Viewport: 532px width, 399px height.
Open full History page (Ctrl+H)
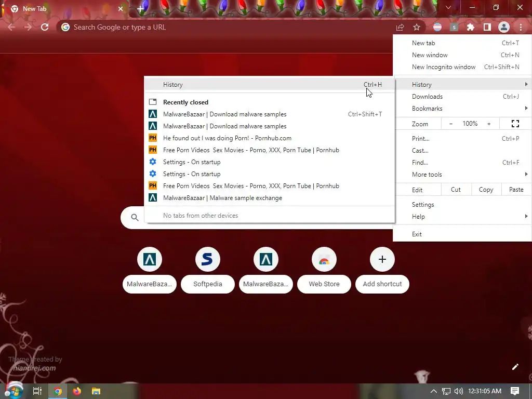pyautogui.click(x=270, y=85)
